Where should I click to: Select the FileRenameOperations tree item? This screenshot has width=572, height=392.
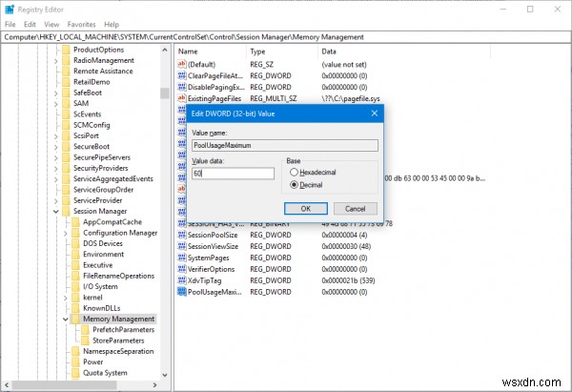(118, 276)
